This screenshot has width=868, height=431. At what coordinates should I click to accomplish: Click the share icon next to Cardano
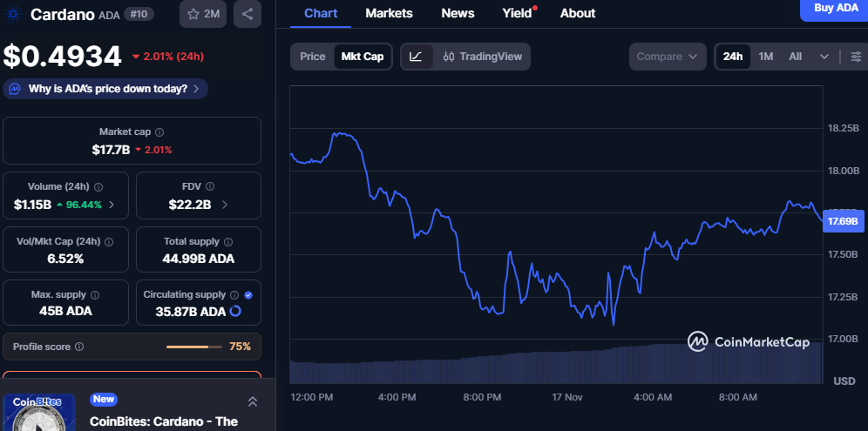(248, 14)
